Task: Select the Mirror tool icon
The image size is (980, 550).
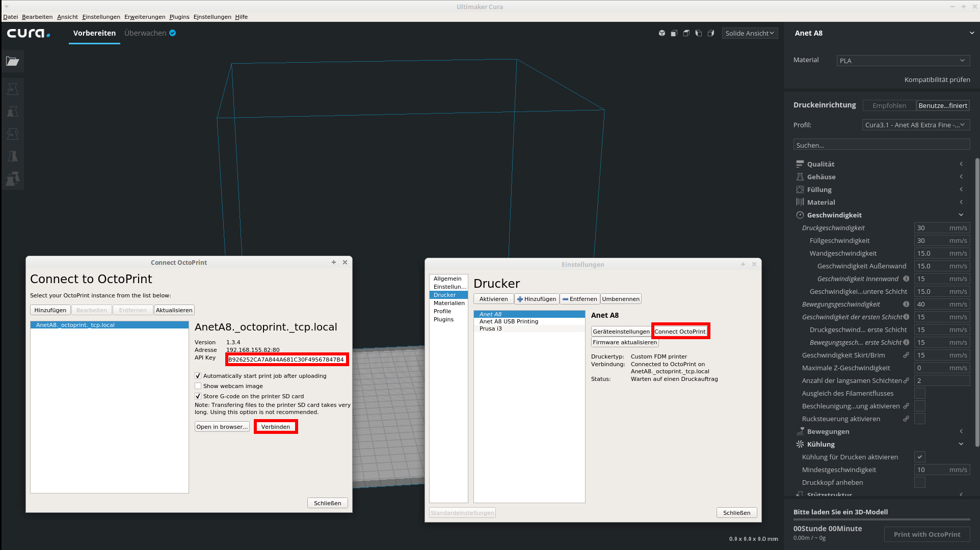Action: click(13, 156)
